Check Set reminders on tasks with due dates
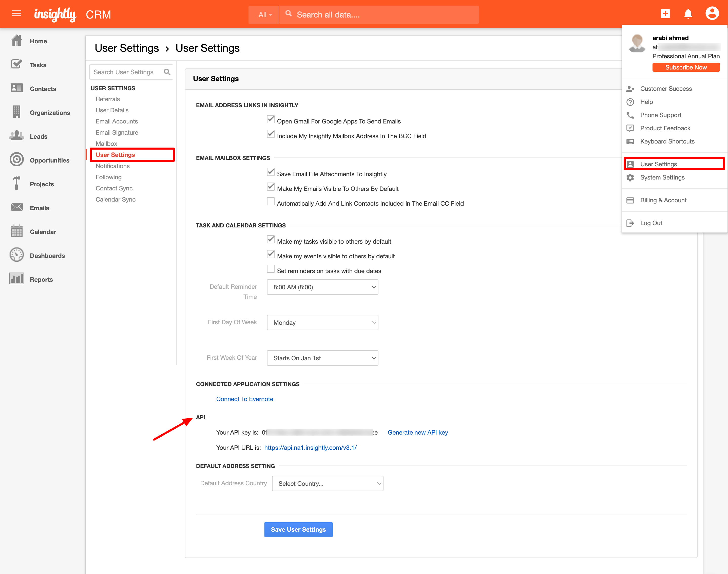 [271, 269]
